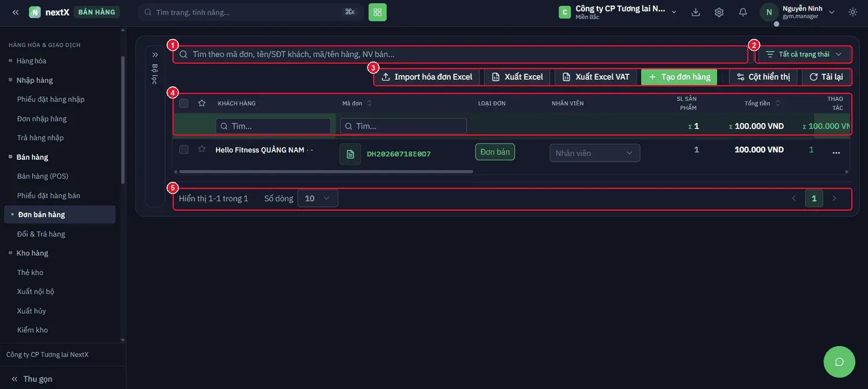This screenshot has height=389, width=868.
Task: Switch theme with the sun icon
Action: coord(852,12)
